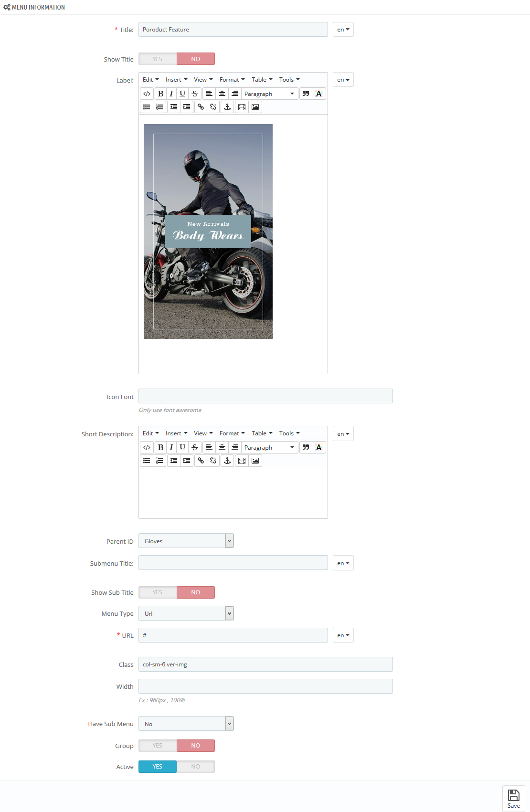
Task: Click insert link icon in Label editor
Action: tap(201, 107)
